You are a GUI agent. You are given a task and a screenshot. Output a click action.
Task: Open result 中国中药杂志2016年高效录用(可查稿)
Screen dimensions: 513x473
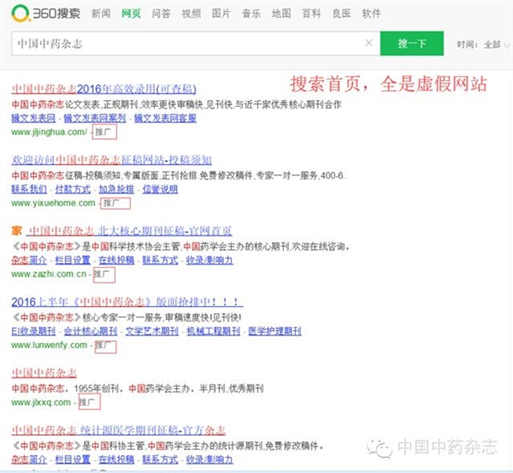(x=104, y=89)
